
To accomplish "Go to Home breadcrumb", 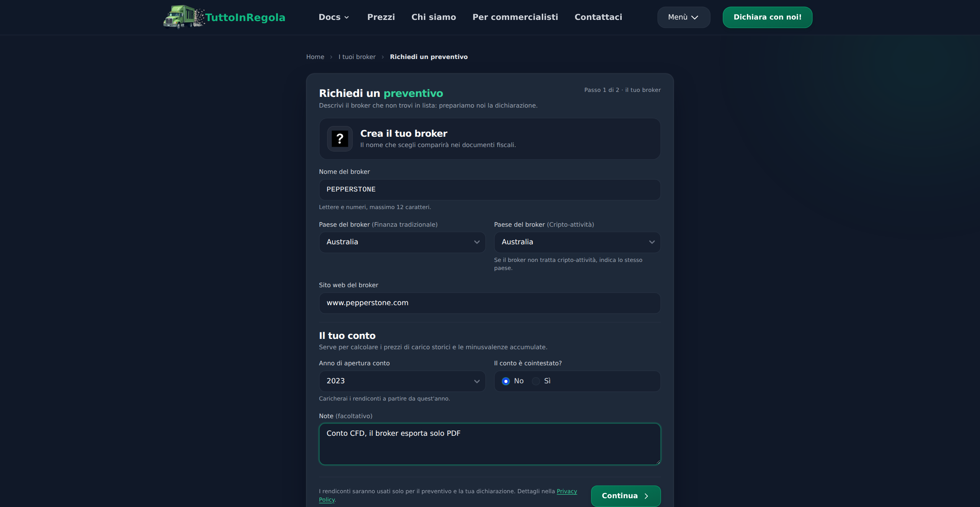I will click(x=315, y=57).
